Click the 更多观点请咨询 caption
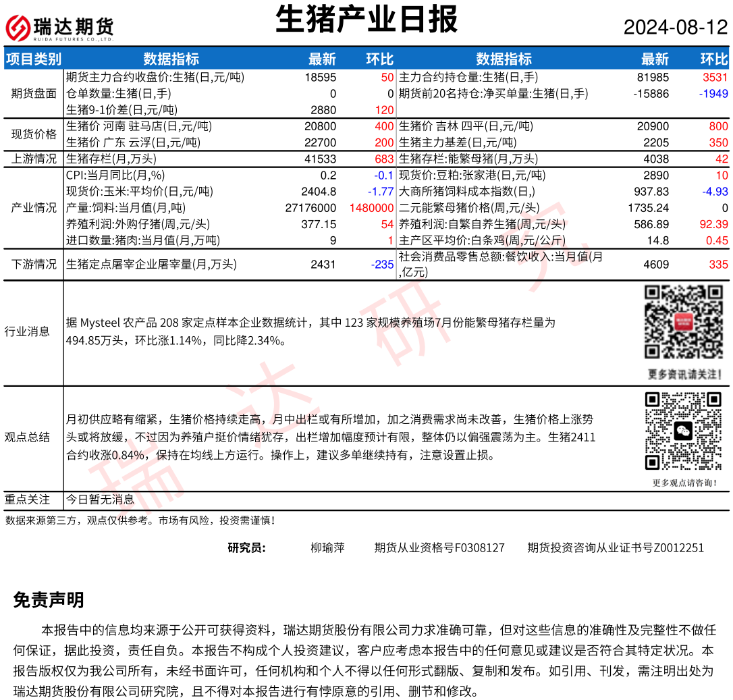The image size is (733, 700). tap(684, 483)
